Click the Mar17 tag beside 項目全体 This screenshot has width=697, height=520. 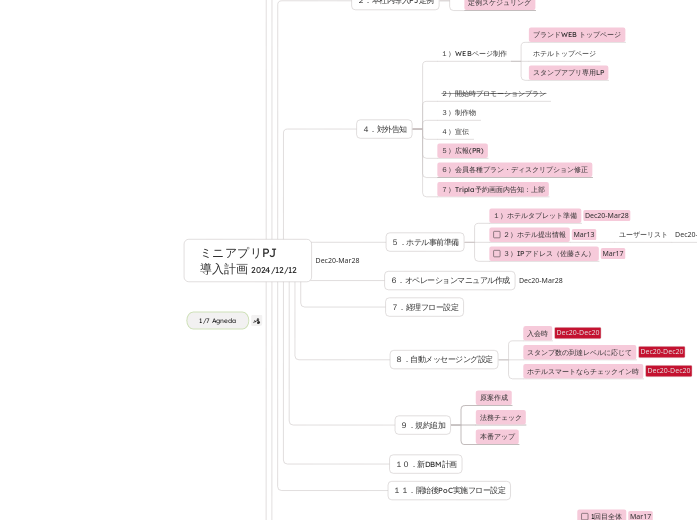(641, 516)
